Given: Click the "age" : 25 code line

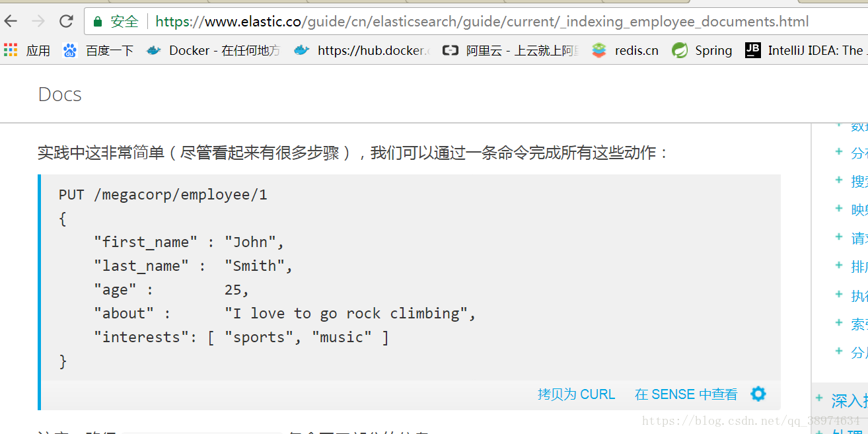Looking at the screenshot, I should (x=172, y=290).
